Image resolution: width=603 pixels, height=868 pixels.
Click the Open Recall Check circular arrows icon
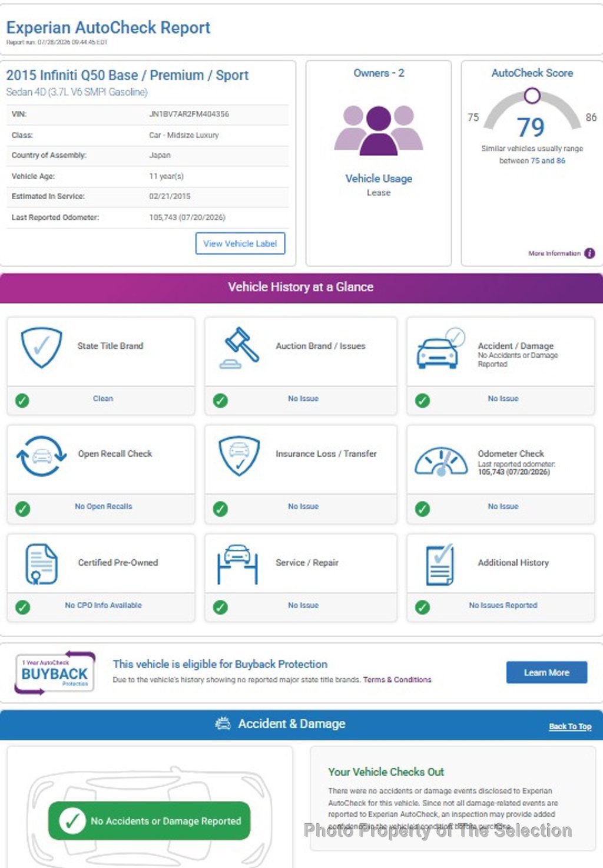click(x=41, y=456)
